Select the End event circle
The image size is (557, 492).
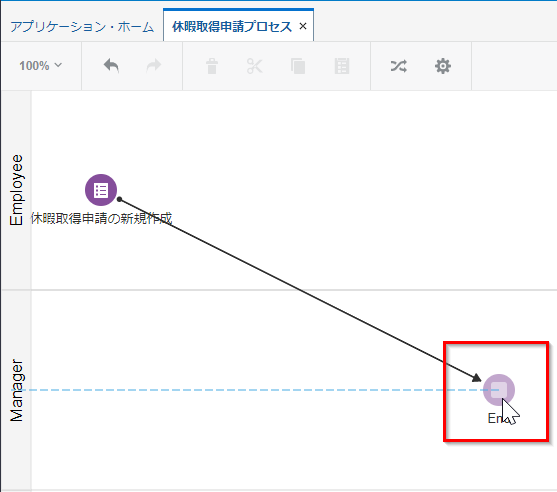[499, 390]
